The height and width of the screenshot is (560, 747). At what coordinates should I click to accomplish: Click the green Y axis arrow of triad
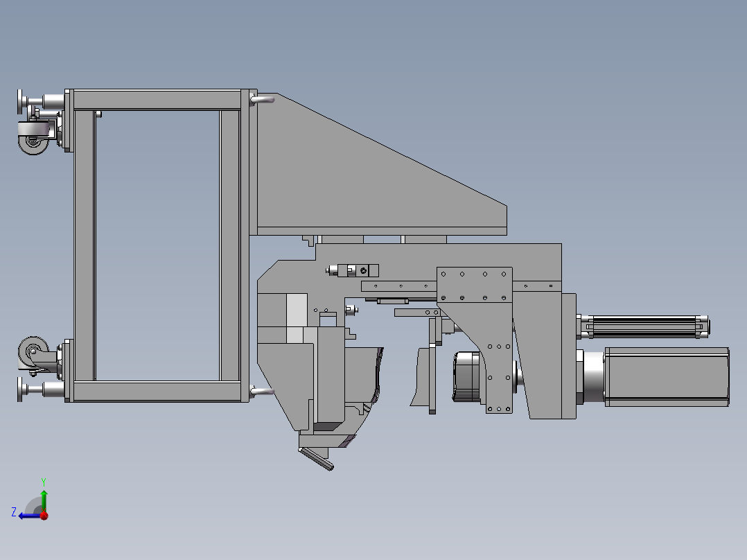[x=44, y=498]
